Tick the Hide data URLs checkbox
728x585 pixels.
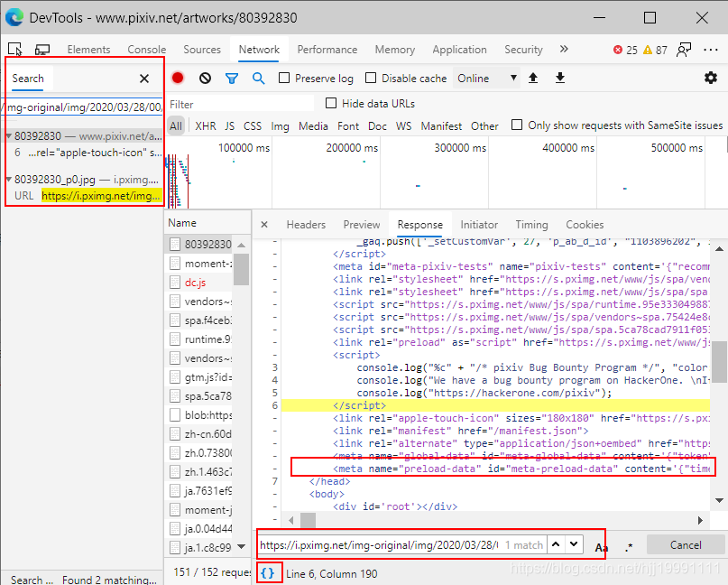331,104
